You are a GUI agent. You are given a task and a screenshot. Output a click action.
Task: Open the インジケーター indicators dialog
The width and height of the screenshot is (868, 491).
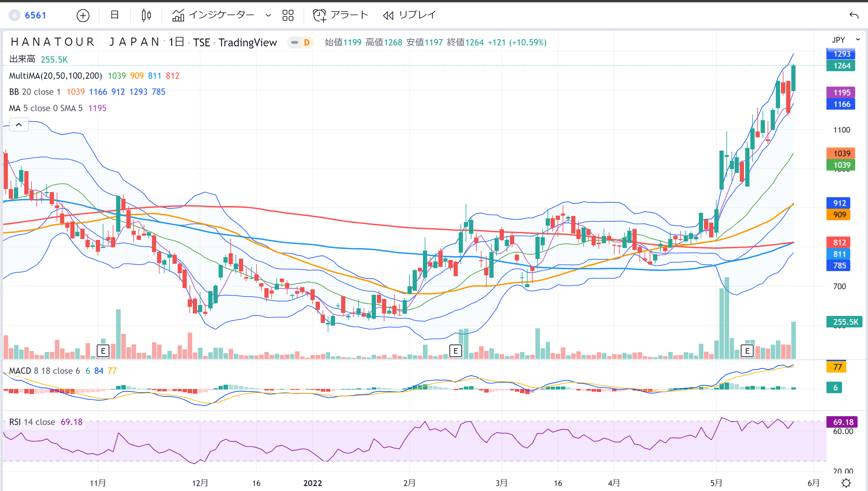point(213,15)
